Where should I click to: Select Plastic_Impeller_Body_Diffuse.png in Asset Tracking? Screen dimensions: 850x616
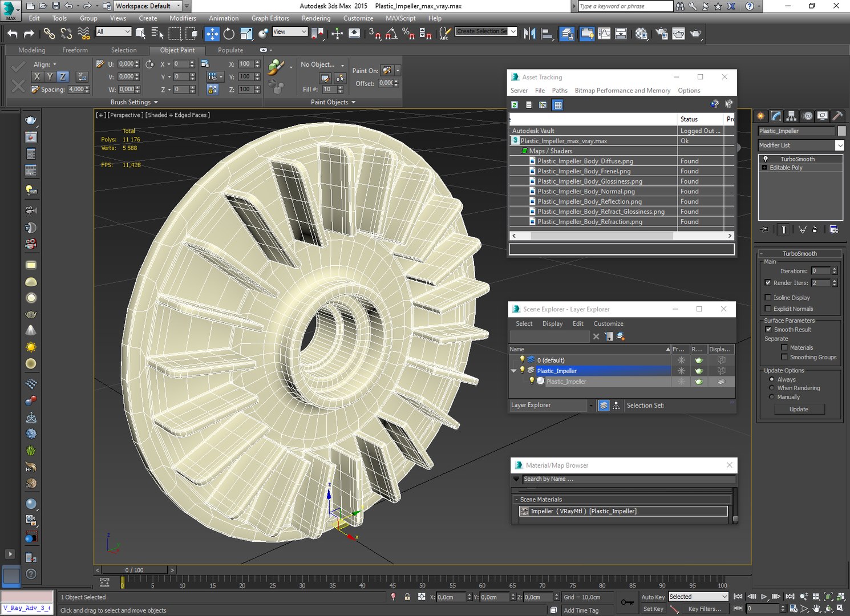[x=585, y=161]
